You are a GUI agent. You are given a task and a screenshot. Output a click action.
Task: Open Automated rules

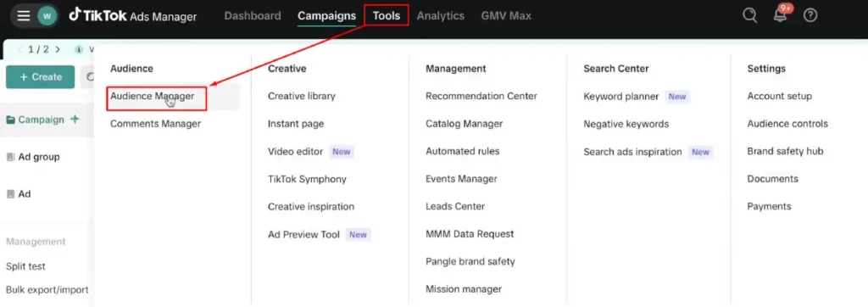pyautogui.click(x=463, y=151)
